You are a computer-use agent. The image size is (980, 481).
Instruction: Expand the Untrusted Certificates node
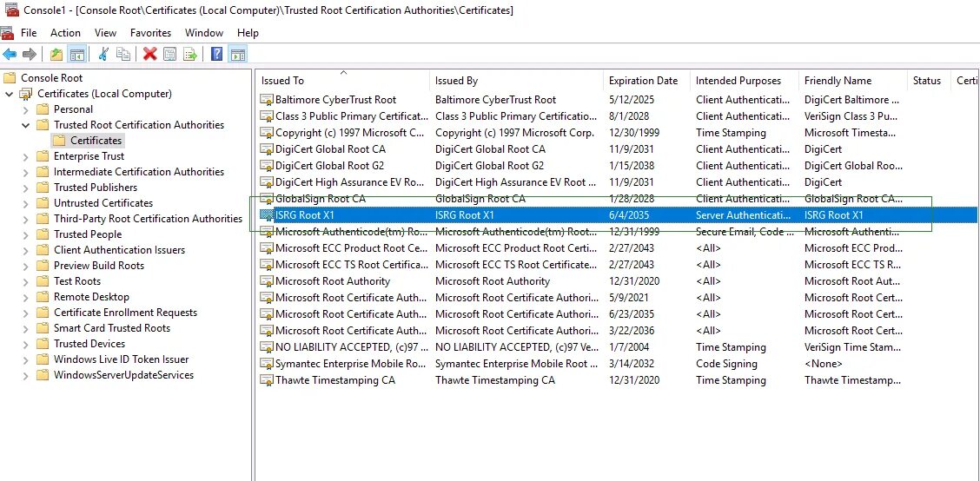[x=25, y=203]
